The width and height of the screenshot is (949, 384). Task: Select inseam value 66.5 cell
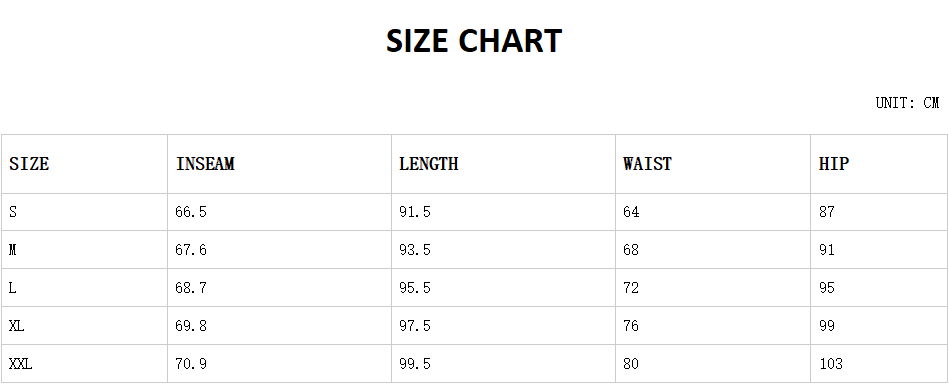(x=280, y=212)
